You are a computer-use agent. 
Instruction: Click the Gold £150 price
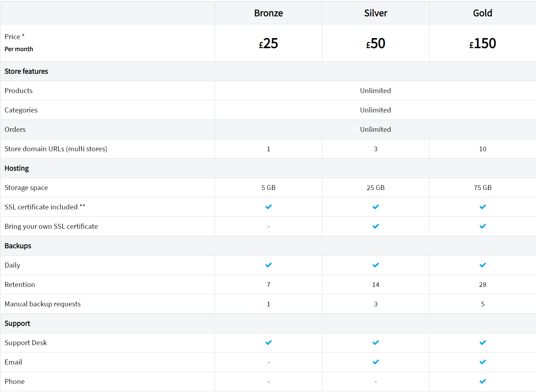tap(482, 43)
